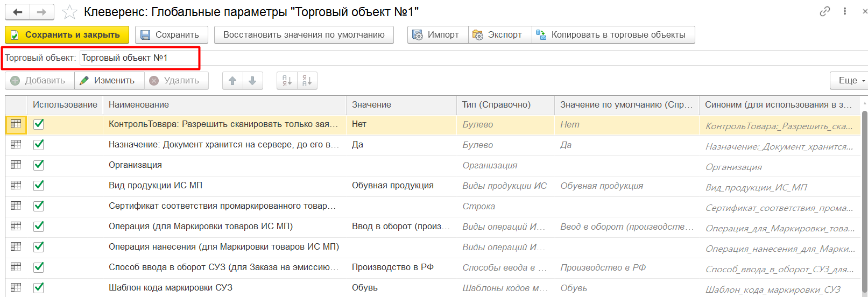Click table icon in Операция нанесения row
868x297 pixels.
point(16,246)
